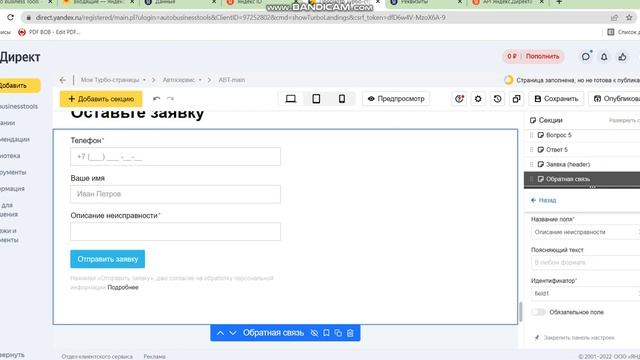Viewport: 640px width, 360px height.
Task: Delete the Обратная связь section
Action: click(350, 333)
